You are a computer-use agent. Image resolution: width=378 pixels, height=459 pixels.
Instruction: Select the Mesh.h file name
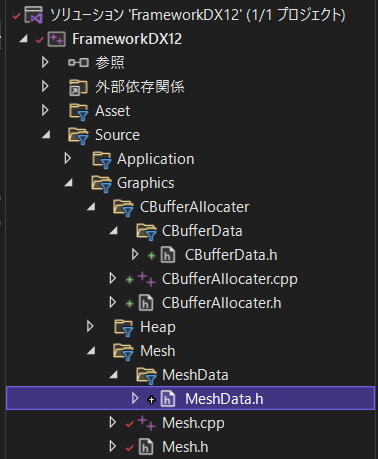point(185,447)
